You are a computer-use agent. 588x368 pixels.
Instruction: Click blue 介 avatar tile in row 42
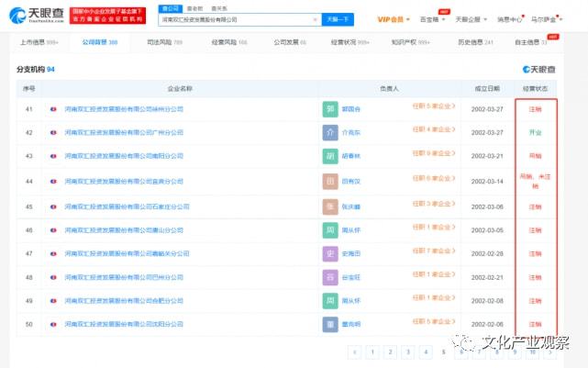(x=330, y=132)
